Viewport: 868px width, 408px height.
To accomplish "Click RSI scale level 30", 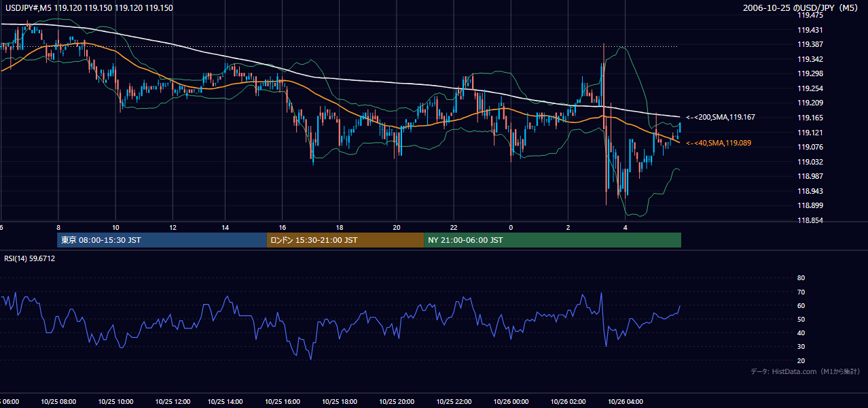I will [801, 347].
